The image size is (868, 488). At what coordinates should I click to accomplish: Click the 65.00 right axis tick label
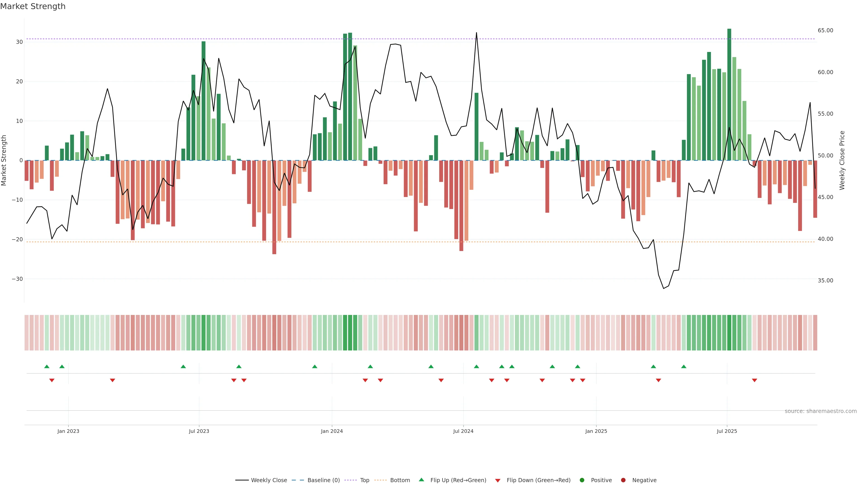coord(825,30)
